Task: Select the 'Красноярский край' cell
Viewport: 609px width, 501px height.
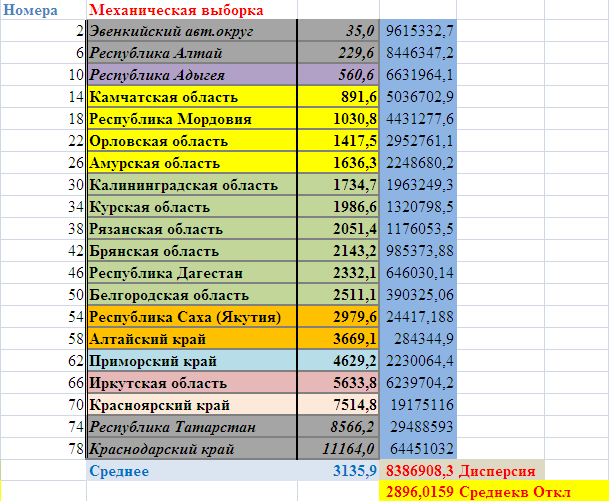Action: point(192,405)
